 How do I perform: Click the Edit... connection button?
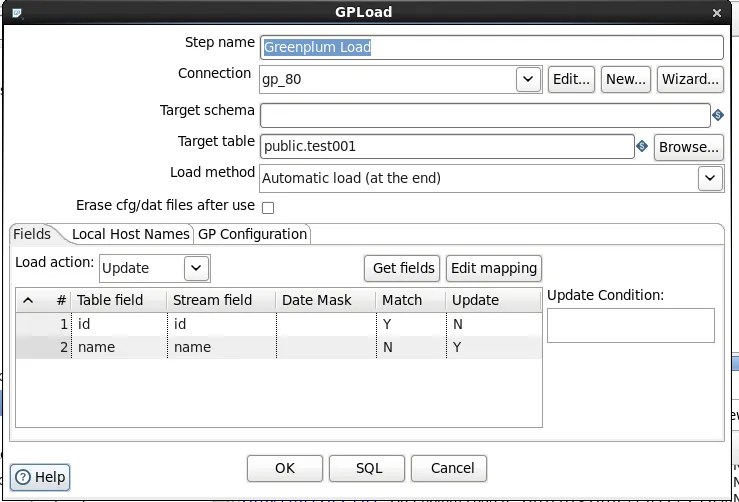pos(571,79)
